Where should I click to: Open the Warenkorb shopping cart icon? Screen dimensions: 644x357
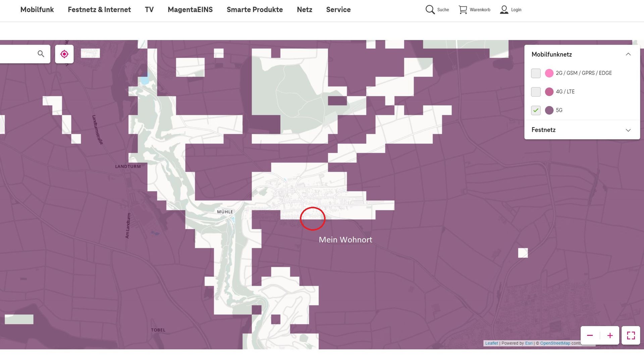pyautogui.click(x=463, y=10)
